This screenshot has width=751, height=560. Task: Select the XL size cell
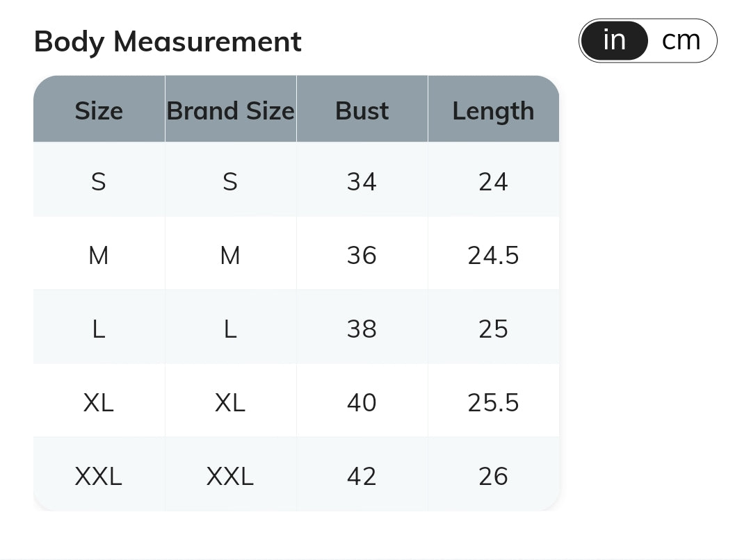tap(99, 403)
